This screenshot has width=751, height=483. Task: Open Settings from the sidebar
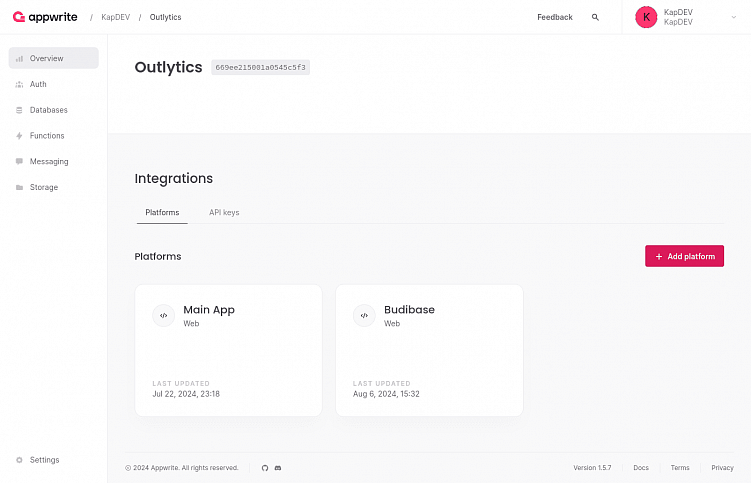(x=44, y=460)
